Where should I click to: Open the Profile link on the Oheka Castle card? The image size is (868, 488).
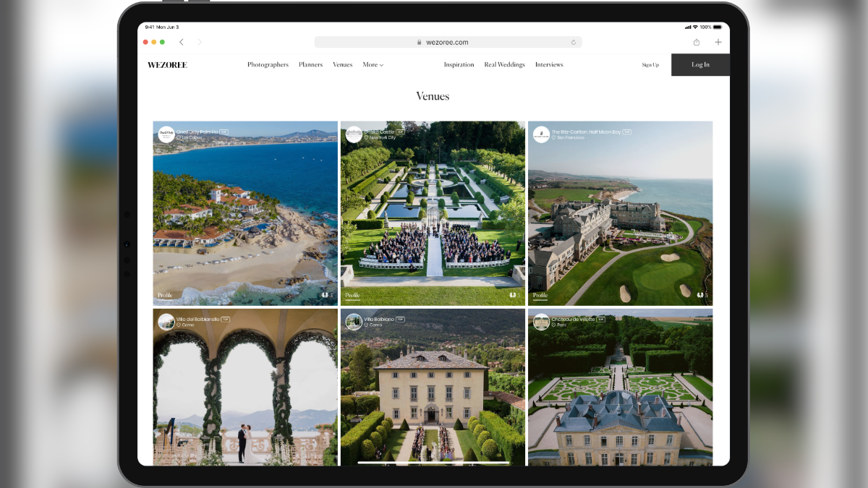pos(353,295)
